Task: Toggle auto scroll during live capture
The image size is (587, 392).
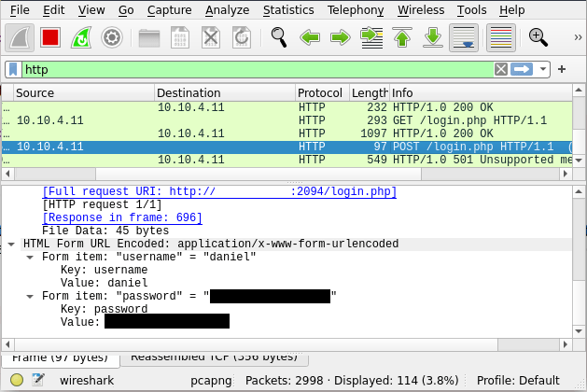Action: point(464,37)
